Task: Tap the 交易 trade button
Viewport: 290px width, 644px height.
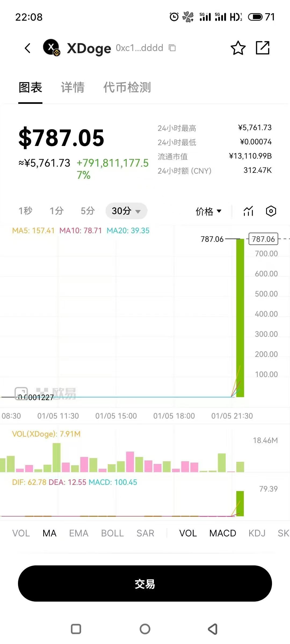Action: pyautogui.click(x=145, y=583)
